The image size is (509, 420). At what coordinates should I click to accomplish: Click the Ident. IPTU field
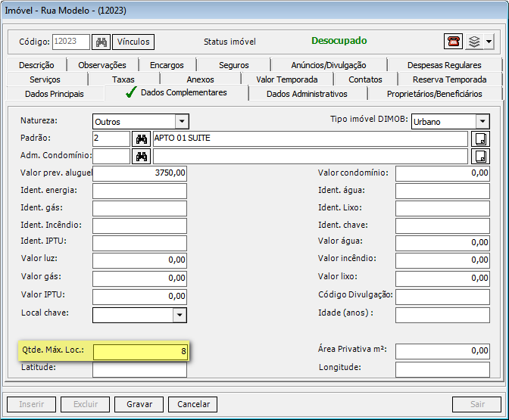point(139,243)
